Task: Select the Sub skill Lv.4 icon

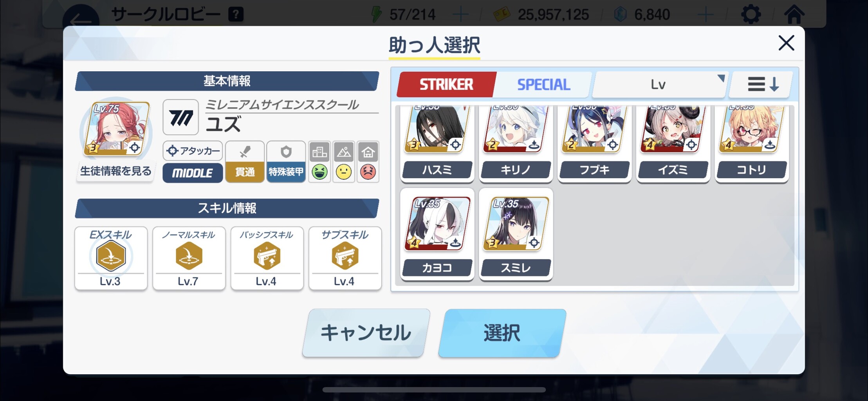Action: click(345, 256)
